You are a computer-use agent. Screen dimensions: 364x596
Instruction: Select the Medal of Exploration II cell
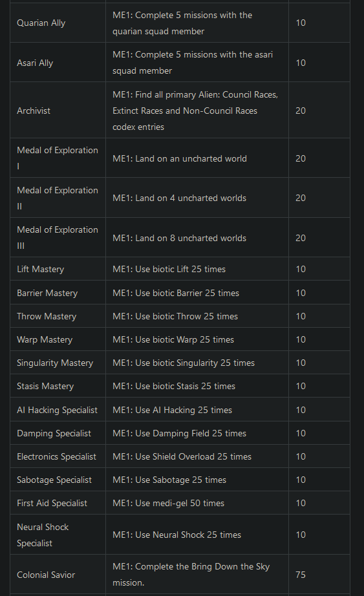coord(58,198)
